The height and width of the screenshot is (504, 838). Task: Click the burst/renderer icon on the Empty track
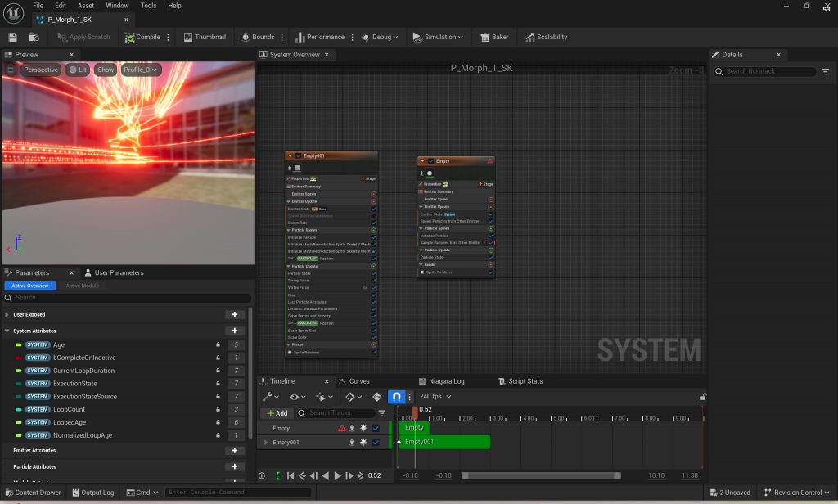tap(363, 428)
